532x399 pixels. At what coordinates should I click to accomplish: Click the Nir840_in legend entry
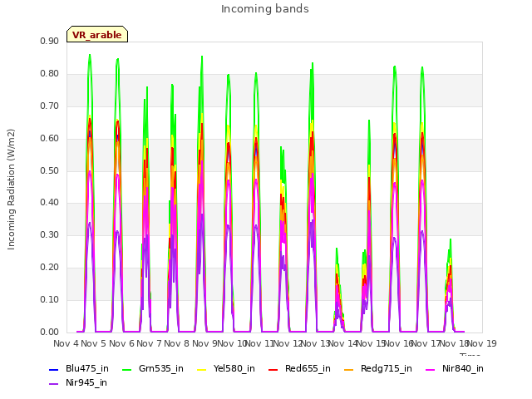[x=455, y=368]
